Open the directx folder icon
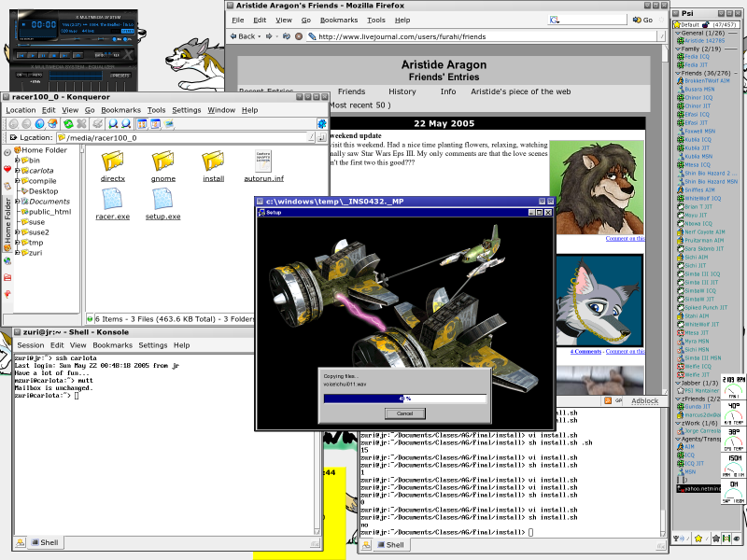This screenshot has width=747, height=560. click(112, 161)
